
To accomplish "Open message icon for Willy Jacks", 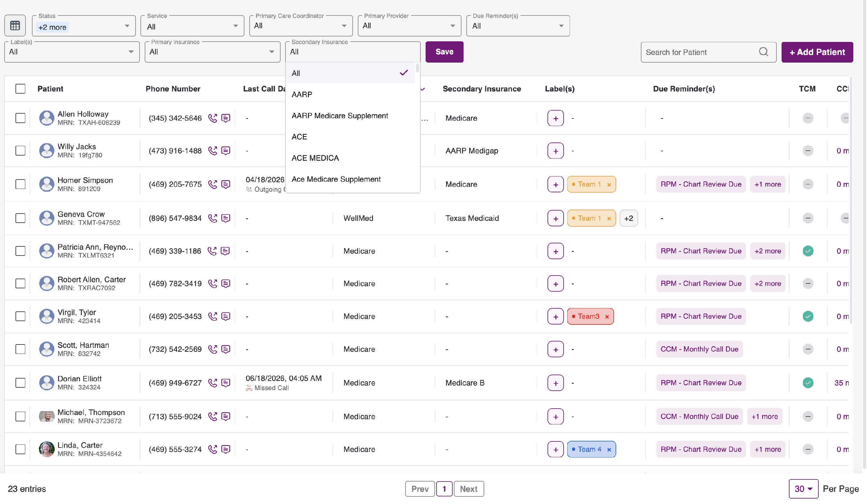I will [226, 151].
